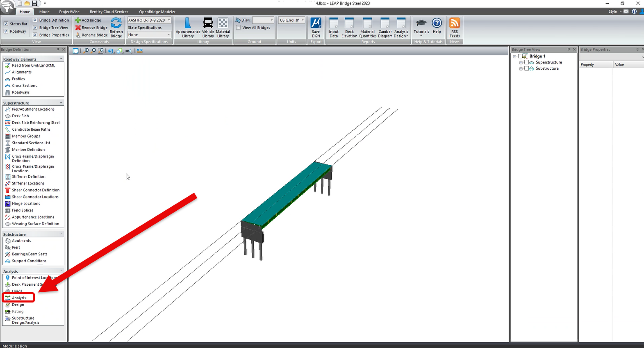Click the Zoom In magnifier icon
Image resolution: width=644 pixels, height=348 pixels.
(x=86, y=51)
